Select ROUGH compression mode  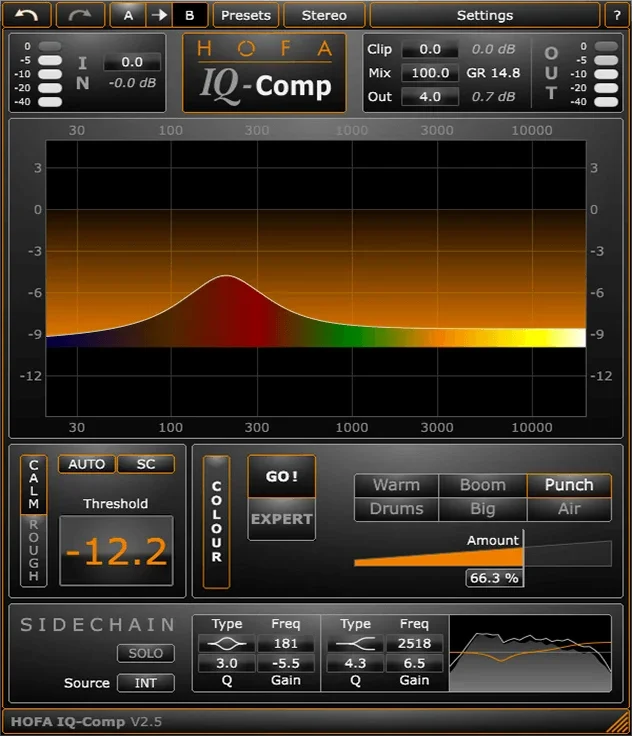click(33, 550)
